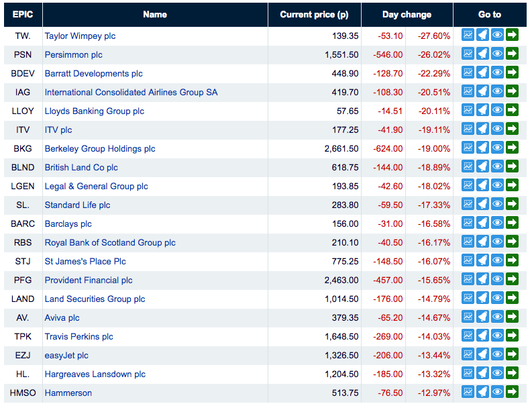Toggle the eye icon for Aviva plc
Viewport: 532px width, 408px height.
[x=497, y=317]
